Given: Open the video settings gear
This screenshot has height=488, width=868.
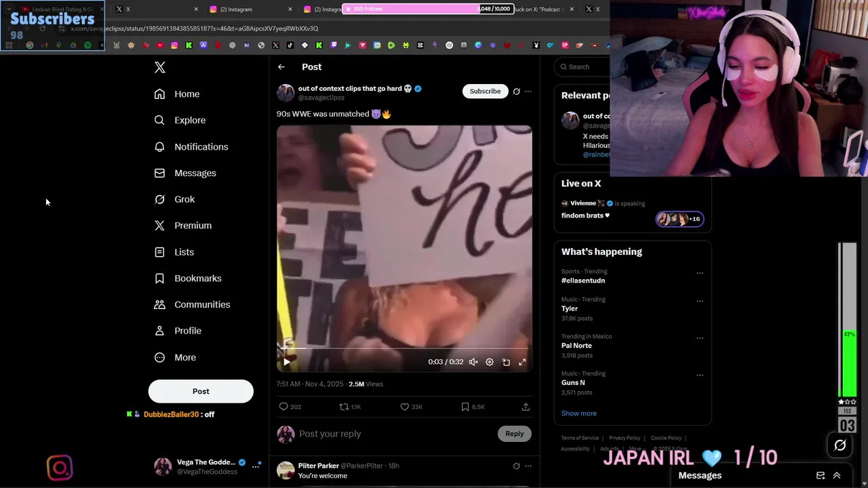Looking at the screenshot, I should tap(490, 362).
